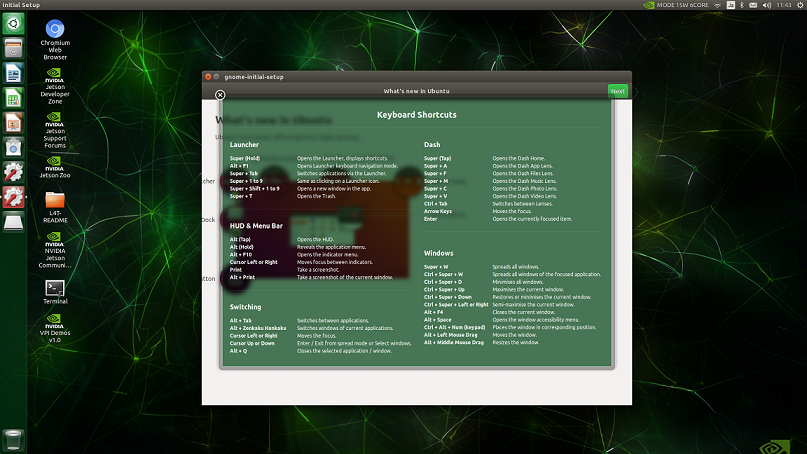Click 'Super + W' shortcut entry
This screenshot has width=807, height=454.
click(x=436, y=267)
